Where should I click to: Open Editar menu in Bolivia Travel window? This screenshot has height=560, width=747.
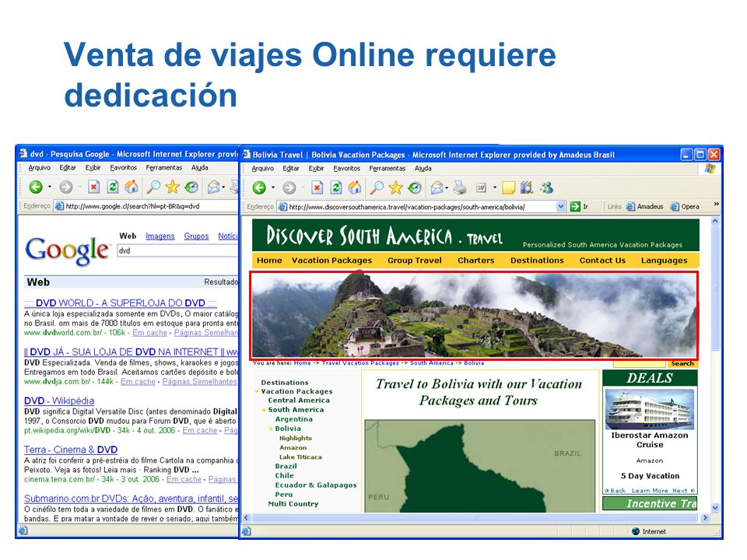[x=290, y=169]
